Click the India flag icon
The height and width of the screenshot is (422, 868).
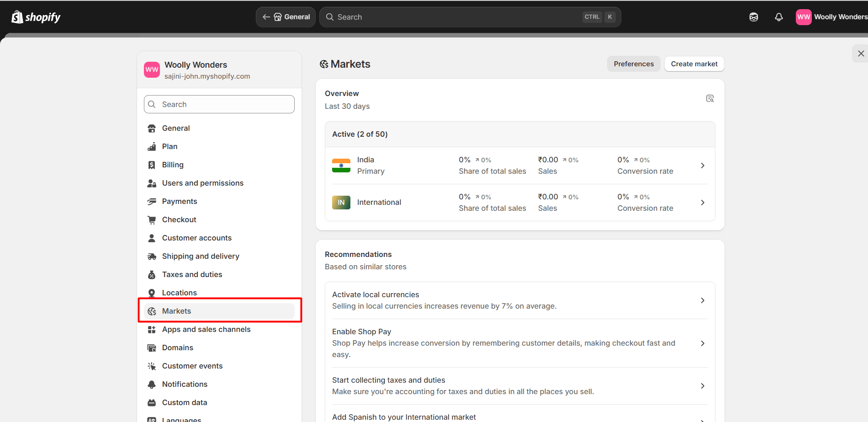[x=341, y=166]
